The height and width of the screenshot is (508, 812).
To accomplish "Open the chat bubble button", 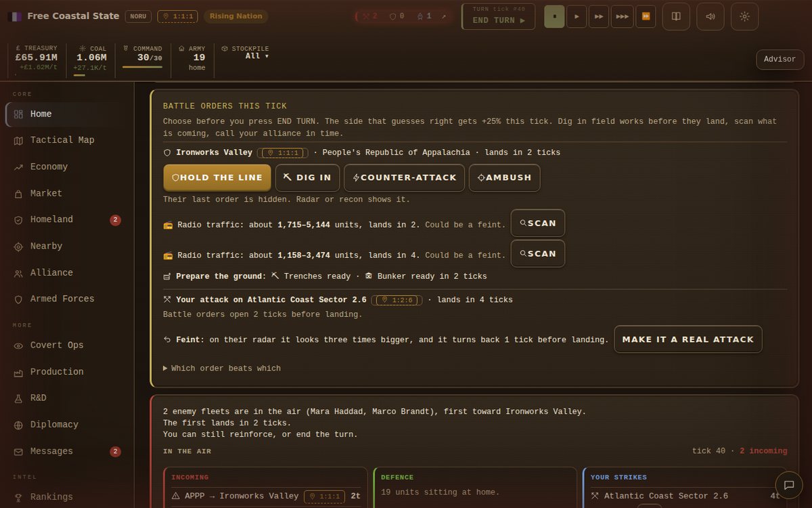I will (788, 485).
